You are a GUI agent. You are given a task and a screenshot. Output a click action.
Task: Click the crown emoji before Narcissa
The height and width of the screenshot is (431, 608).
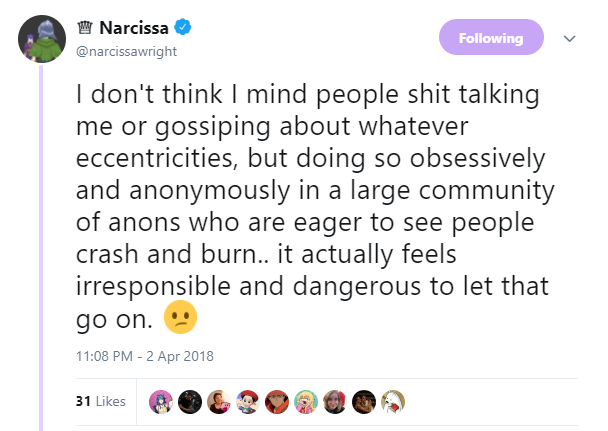[x=85, y=28]
